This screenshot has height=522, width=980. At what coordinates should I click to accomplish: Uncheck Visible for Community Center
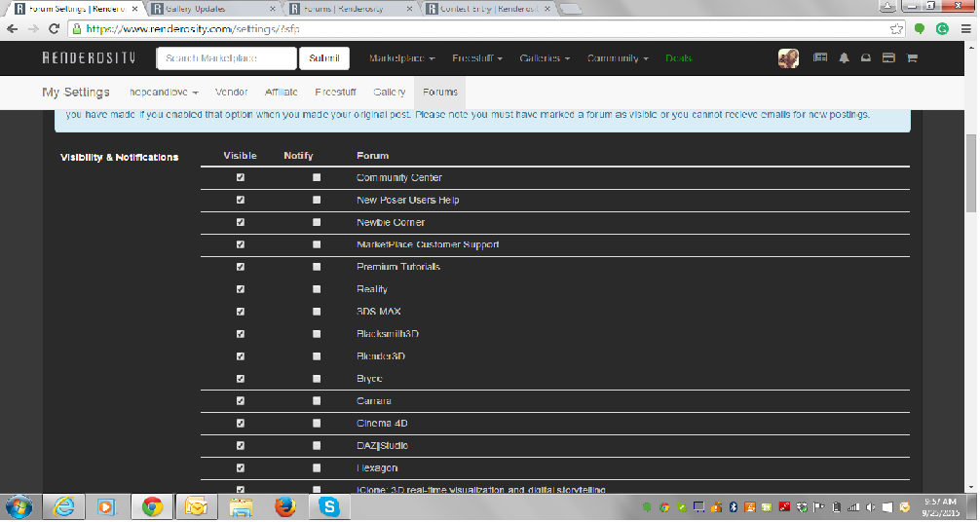(x=241, y=177)
